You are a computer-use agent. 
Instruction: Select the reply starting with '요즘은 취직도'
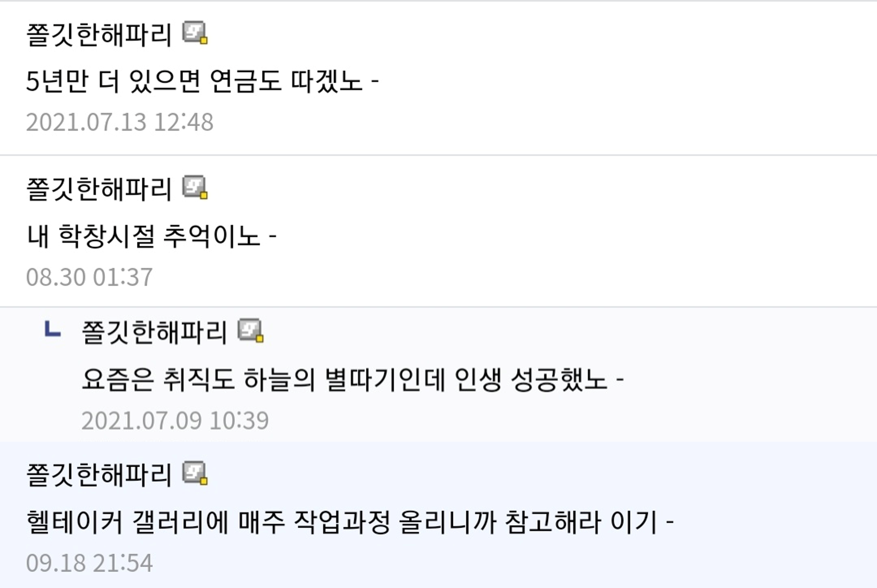(x=352, y=379)
